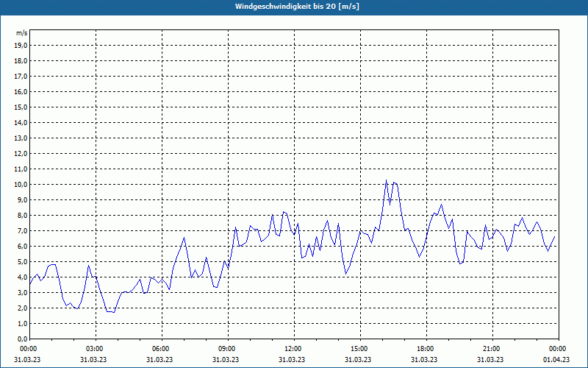Select the "16,0" y-axis label
588x368 pixels.
21,91
